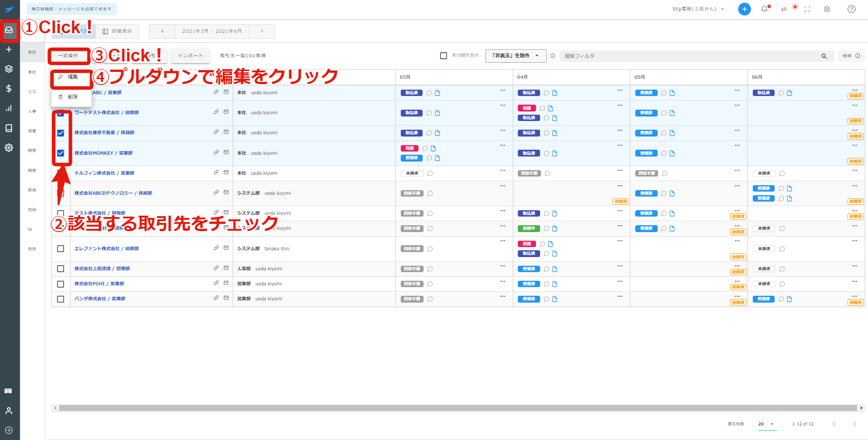Check the エレファント株式会社 row checkbox
868x440 pixels.
click(x=61, y=248)
